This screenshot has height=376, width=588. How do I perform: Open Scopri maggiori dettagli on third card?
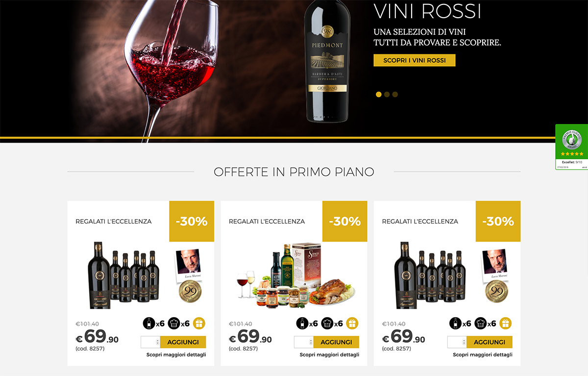coord(483,354)
